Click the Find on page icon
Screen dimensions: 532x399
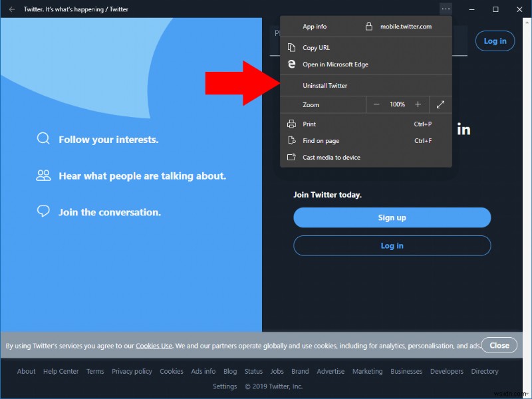pos(291,141)
